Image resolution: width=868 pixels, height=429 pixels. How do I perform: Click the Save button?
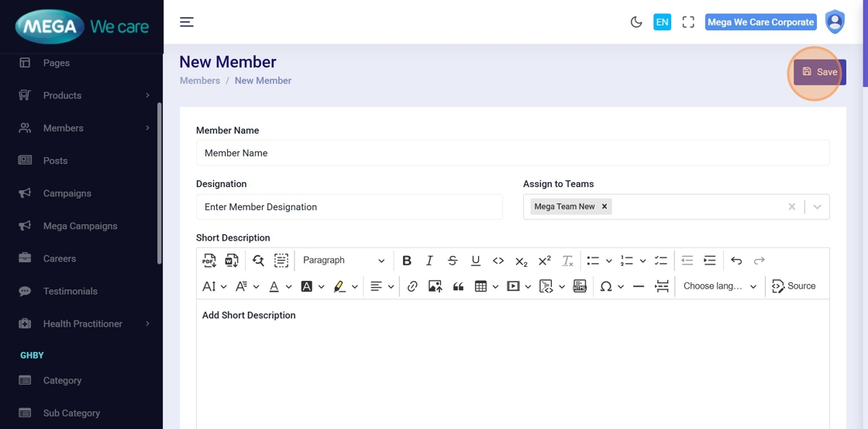point(819,72)
